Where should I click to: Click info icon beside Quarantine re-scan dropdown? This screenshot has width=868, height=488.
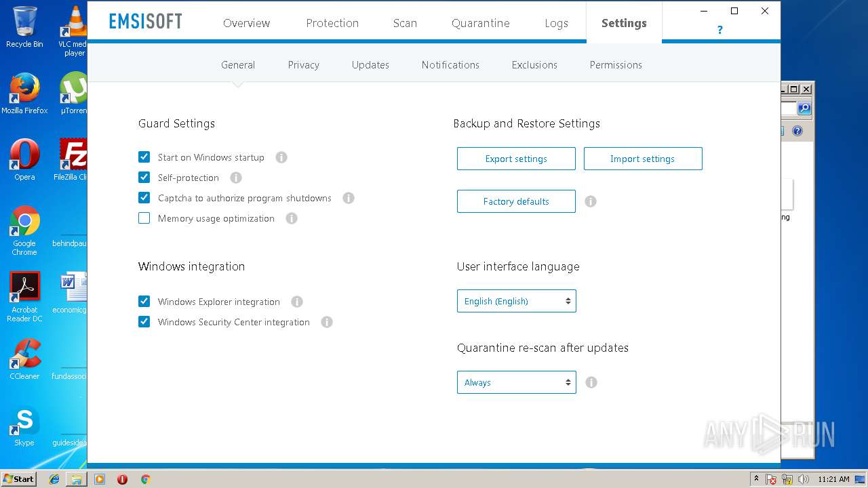[591, 382]
